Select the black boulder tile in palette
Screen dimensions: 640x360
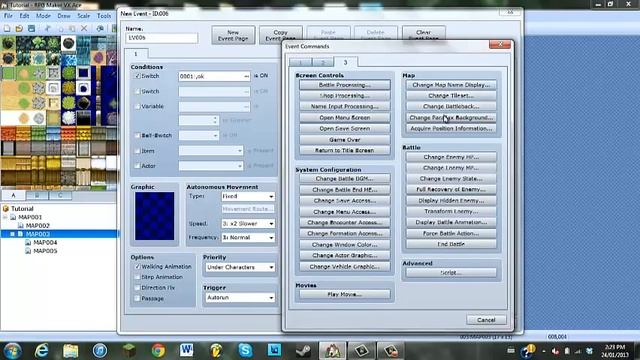pyautogui.click(x=69, y=43)
